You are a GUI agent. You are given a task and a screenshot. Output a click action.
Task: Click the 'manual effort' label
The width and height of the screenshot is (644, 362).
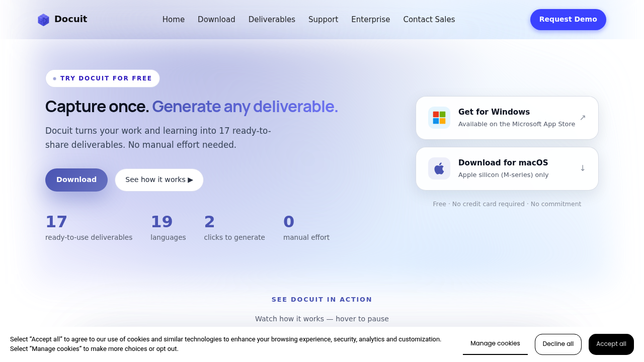point(306,237)
